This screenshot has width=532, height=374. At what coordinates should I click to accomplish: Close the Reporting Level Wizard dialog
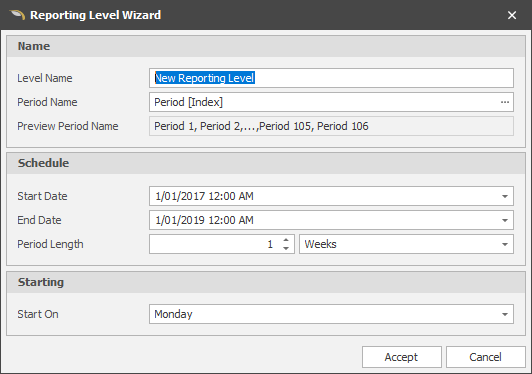512,15
